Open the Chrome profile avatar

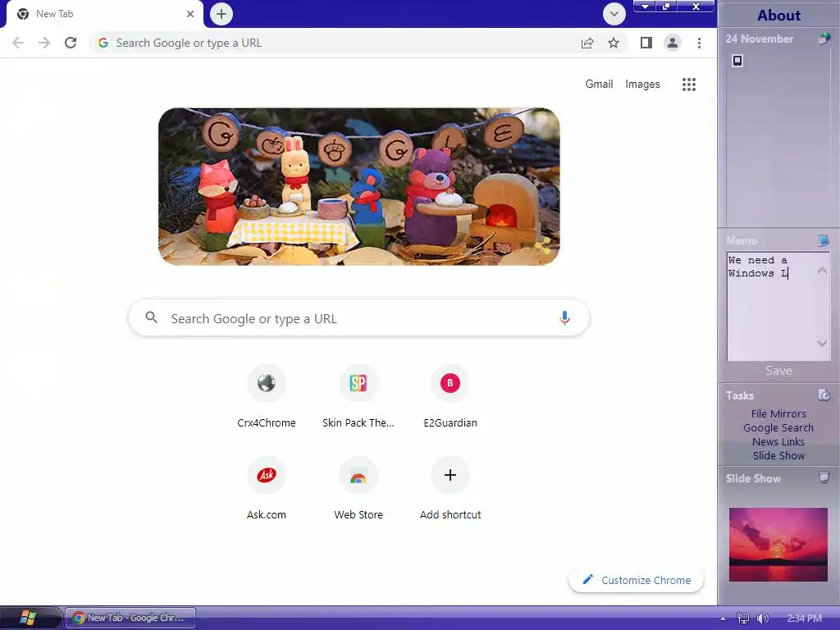click(673, 43)
